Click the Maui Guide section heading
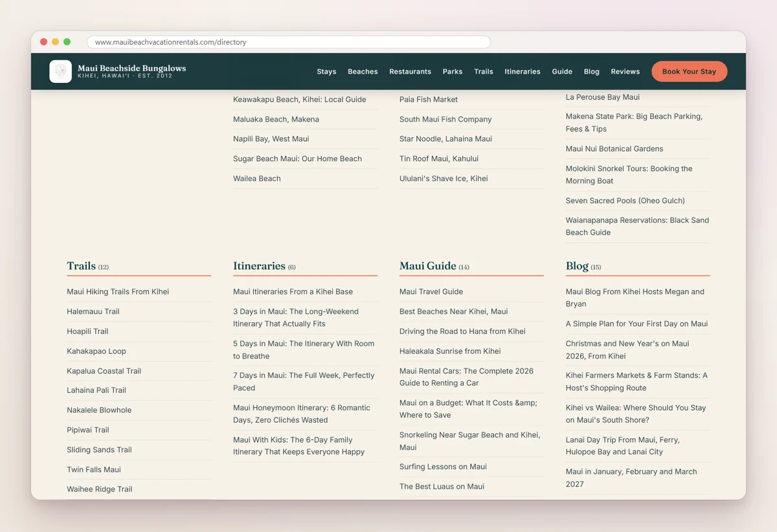777x532 pixels. pos(428,266)
